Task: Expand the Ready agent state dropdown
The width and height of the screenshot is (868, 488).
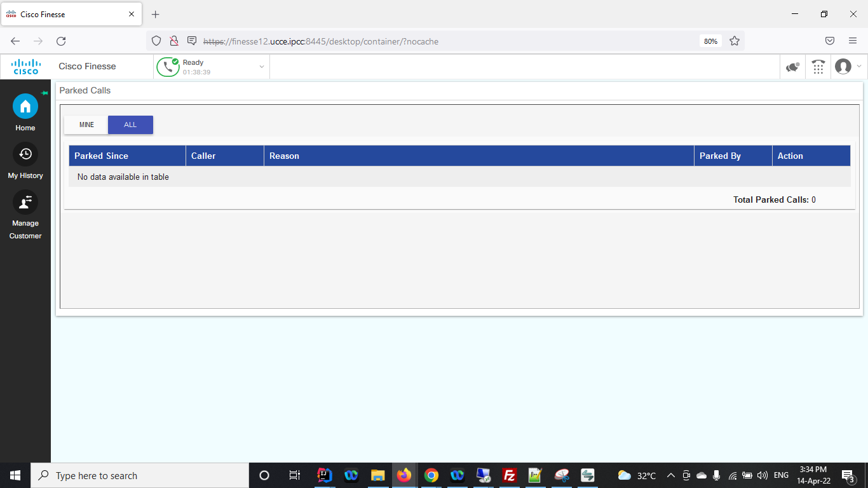Action: pyautogui.click(x=261, y=67)
